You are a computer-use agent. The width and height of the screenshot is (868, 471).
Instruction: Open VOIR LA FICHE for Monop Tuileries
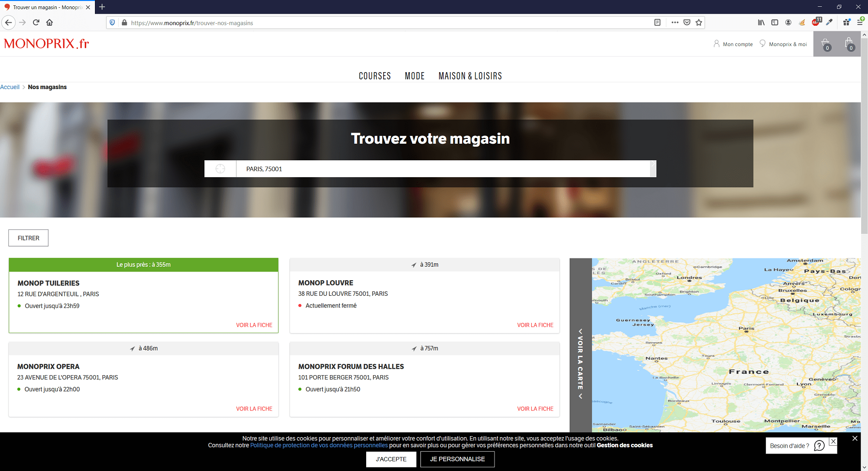pos(254,325)
